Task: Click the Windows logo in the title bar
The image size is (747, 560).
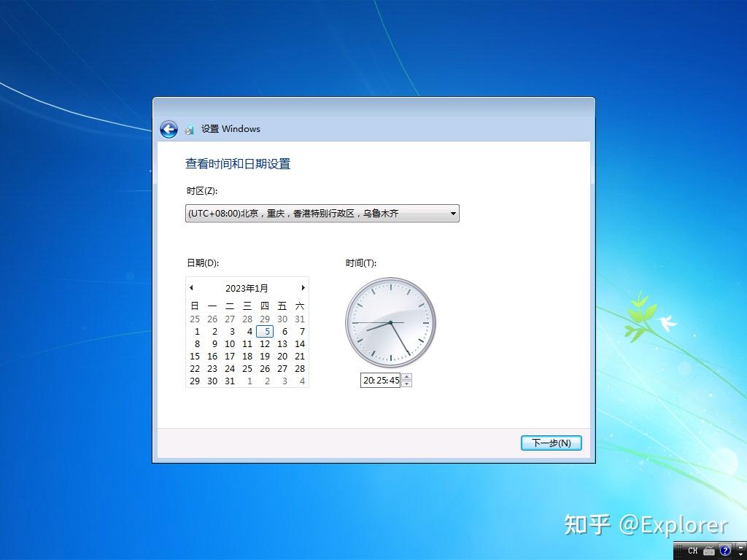Action: point(190,129)
